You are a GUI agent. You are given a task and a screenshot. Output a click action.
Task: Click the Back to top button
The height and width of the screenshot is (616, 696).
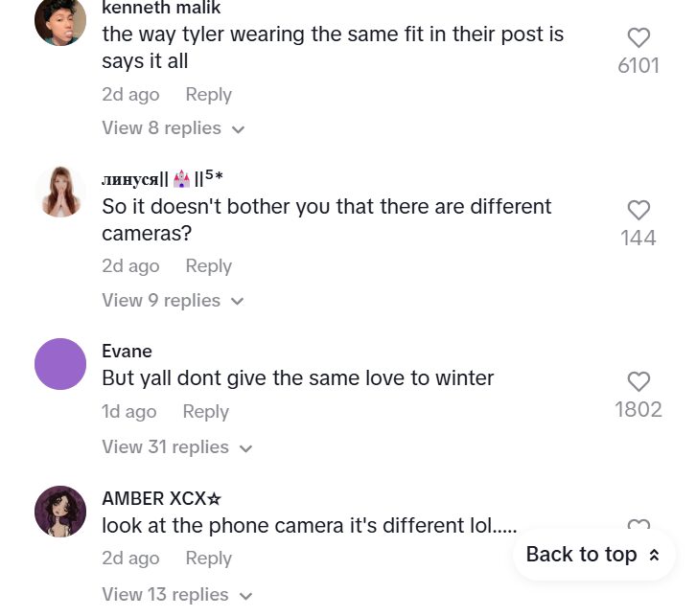pyautogui.click(x=593, y=555)
